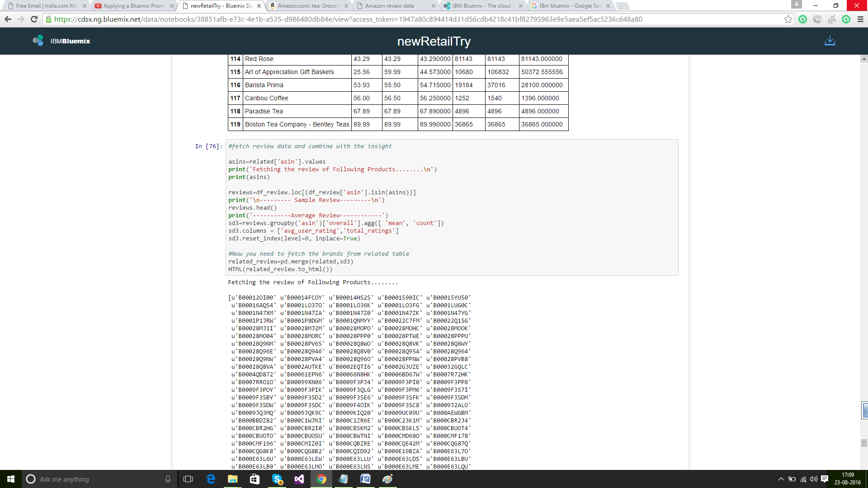Reload the page with refresh icon
Viewport: 868px width, 488px height.
point(34,19)
